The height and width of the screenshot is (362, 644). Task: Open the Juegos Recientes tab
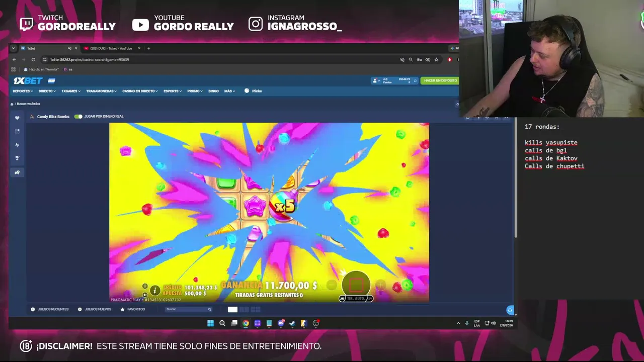click(x=50, y=309)
